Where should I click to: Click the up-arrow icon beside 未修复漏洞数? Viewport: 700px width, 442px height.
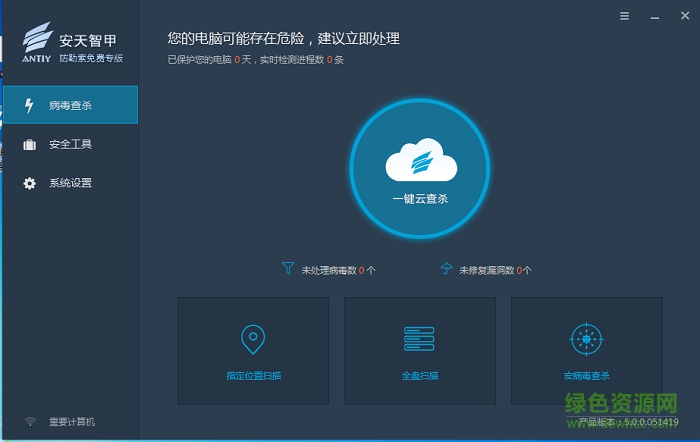(x=446, y=269)
